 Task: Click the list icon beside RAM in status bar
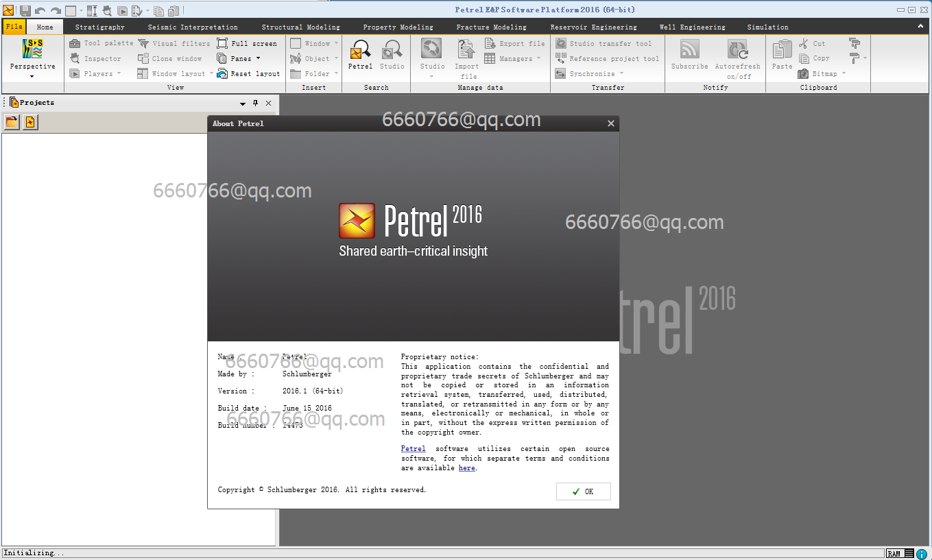pos(909,553)
